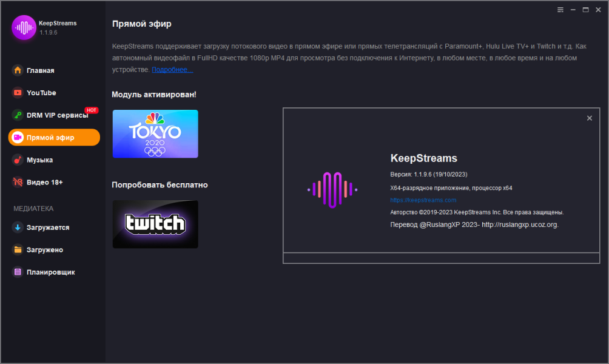
Task: Maximize the KeepStreams window
Action: click(x=585, y=10)
